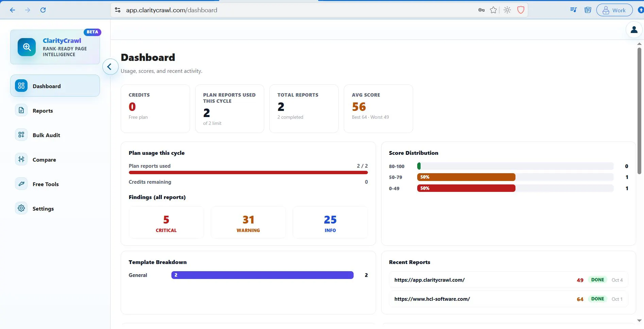Click the browser forward arrow
The image size is (644, 329).
point(28,10)
